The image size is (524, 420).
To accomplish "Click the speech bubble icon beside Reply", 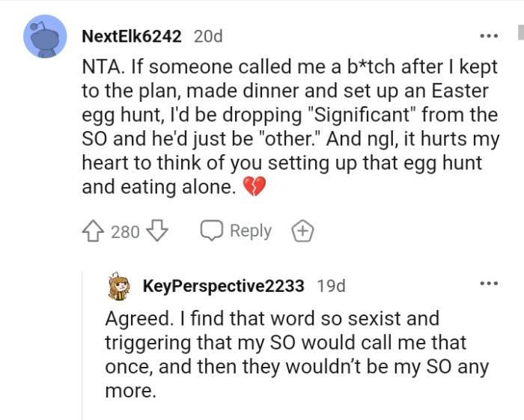I will 212,231.
